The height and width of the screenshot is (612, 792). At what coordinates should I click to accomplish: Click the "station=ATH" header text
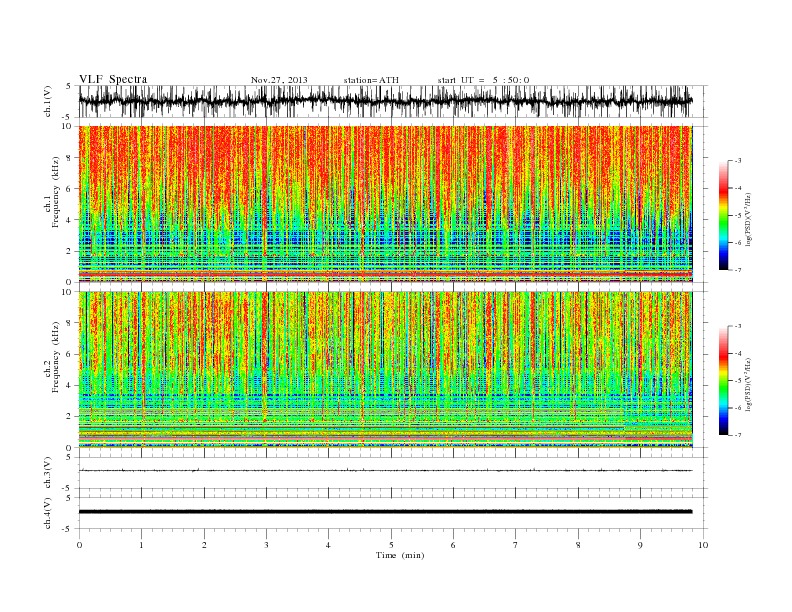(x=371, y=80)
